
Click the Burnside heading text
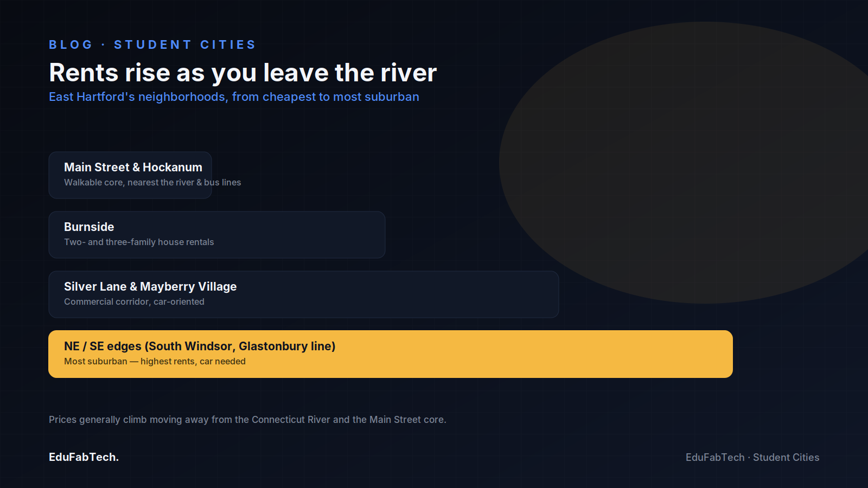(89, 227)
